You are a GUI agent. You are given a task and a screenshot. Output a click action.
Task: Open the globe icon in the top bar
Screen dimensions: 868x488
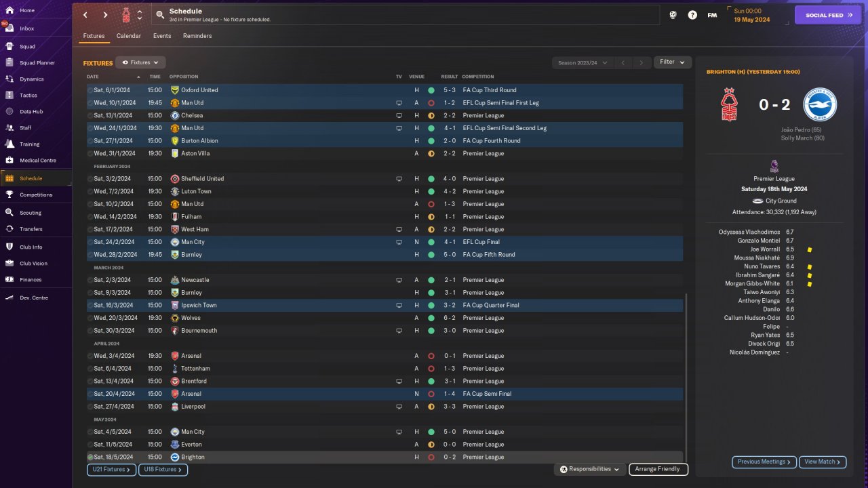tap(673, 15)
